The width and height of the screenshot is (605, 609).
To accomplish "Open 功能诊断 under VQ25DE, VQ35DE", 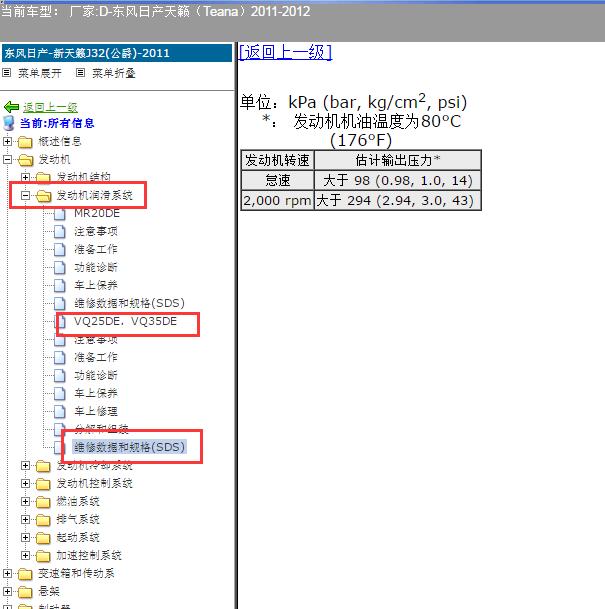I will pyautogui.click(x=96, y=375).
